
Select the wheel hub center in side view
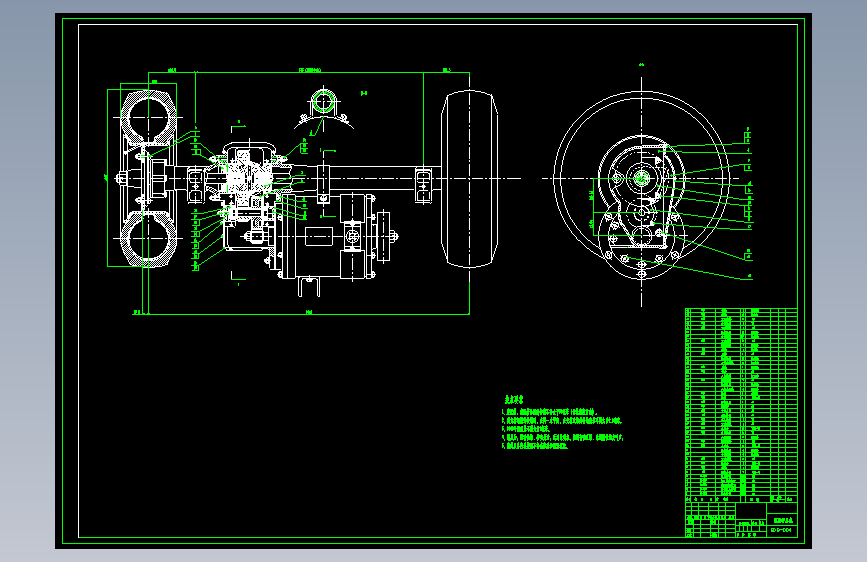[x=641, y=178]
